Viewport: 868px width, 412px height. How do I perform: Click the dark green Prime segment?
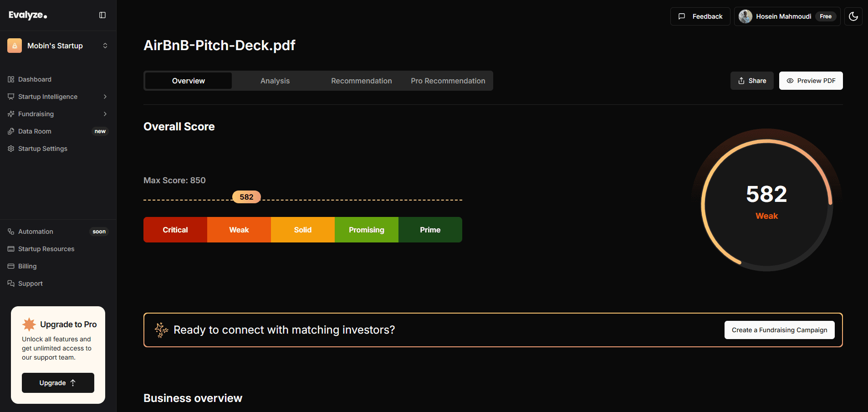tap(430, 230)
